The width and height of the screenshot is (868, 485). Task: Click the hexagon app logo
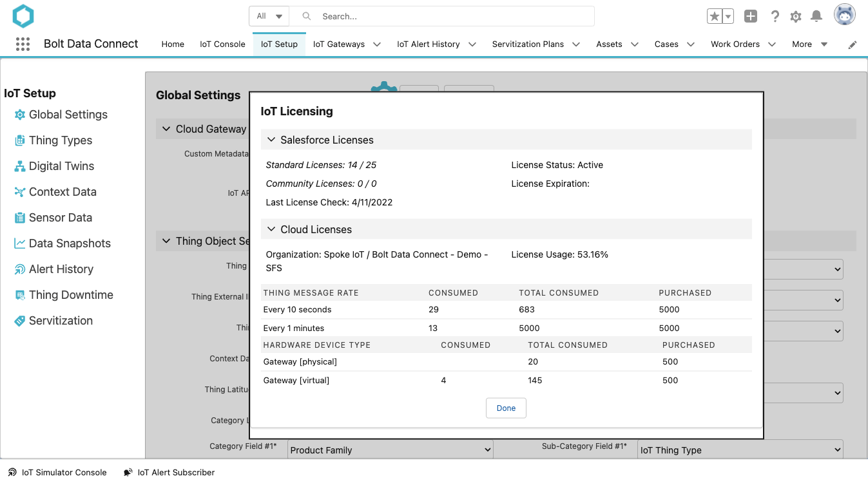tap(23, 16)
